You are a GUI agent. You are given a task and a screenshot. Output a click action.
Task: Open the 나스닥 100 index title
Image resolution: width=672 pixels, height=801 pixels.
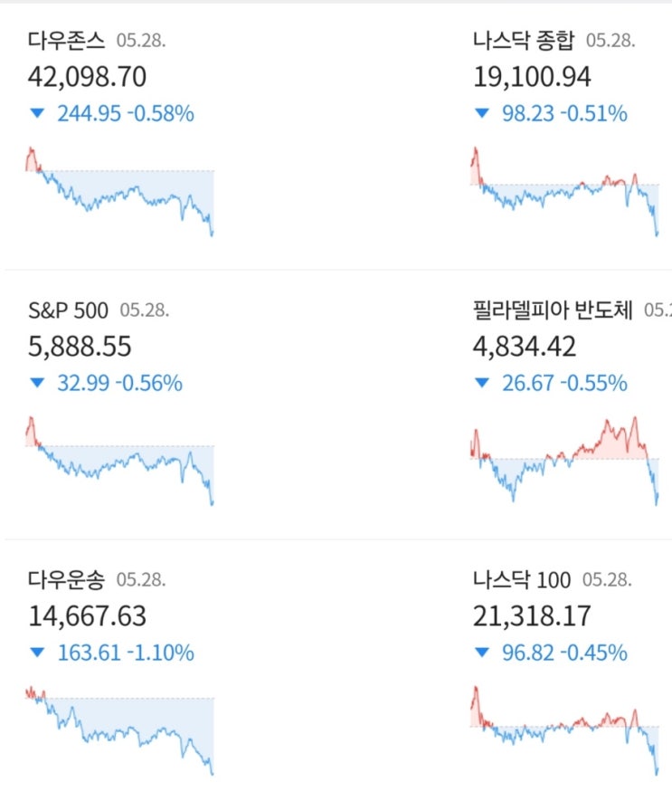[523, 579]
